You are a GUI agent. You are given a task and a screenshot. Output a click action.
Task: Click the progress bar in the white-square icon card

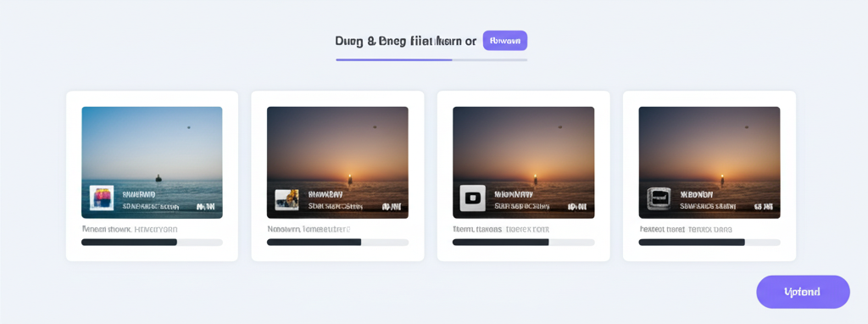tap(523, 242)
